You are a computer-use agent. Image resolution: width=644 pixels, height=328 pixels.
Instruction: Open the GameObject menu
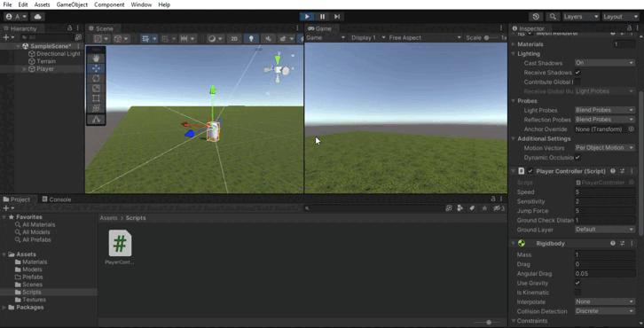pyautogui.click(x=72, y=5)
